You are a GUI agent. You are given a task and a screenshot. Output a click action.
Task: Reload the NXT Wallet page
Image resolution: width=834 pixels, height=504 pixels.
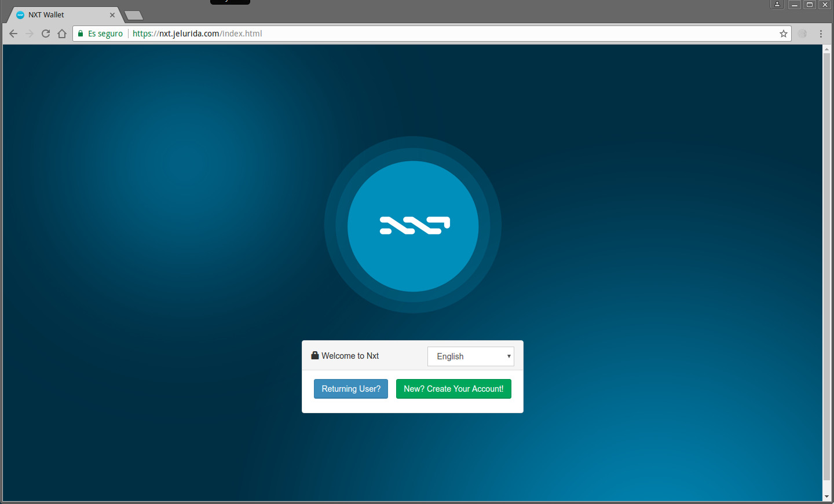coord(46,34)
